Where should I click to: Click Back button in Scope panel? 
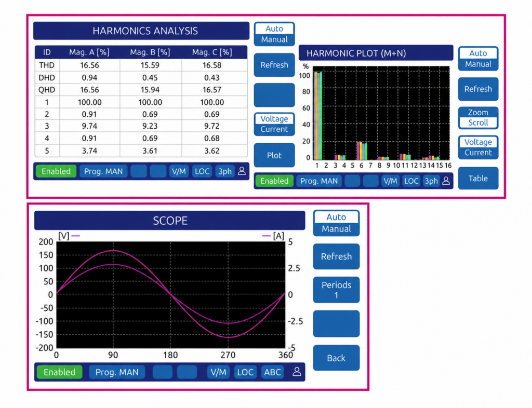click(x=336, y=358)
